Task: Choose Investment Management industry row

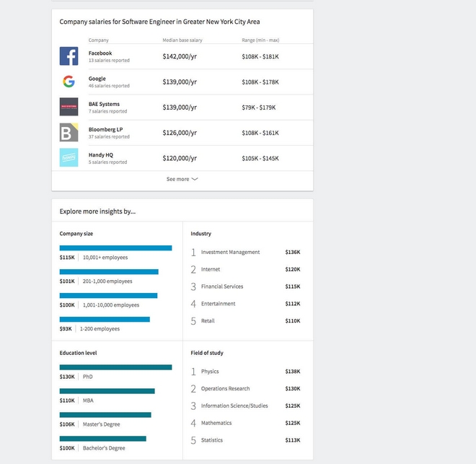Action: [230, 253]
